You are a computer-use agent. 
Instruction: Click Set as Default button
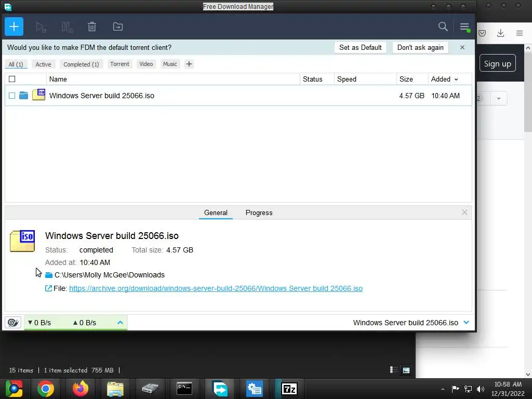tap(361, 47)
